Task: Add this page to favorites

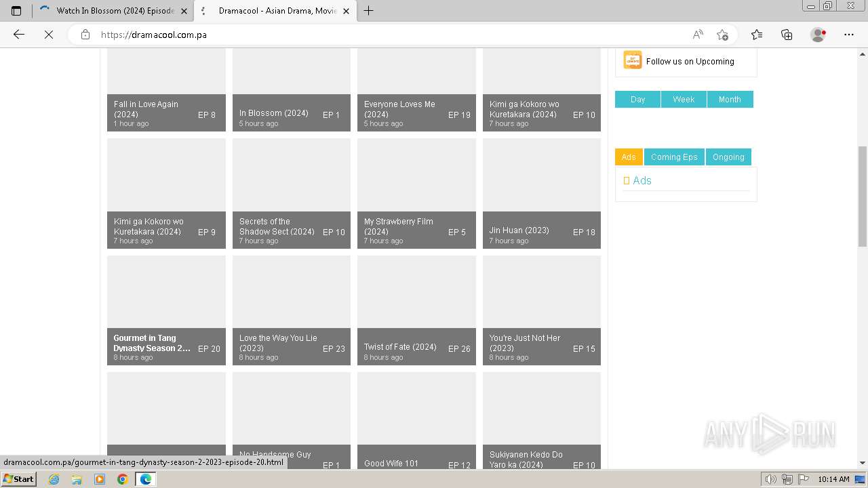Action: (x=722, y=35)
